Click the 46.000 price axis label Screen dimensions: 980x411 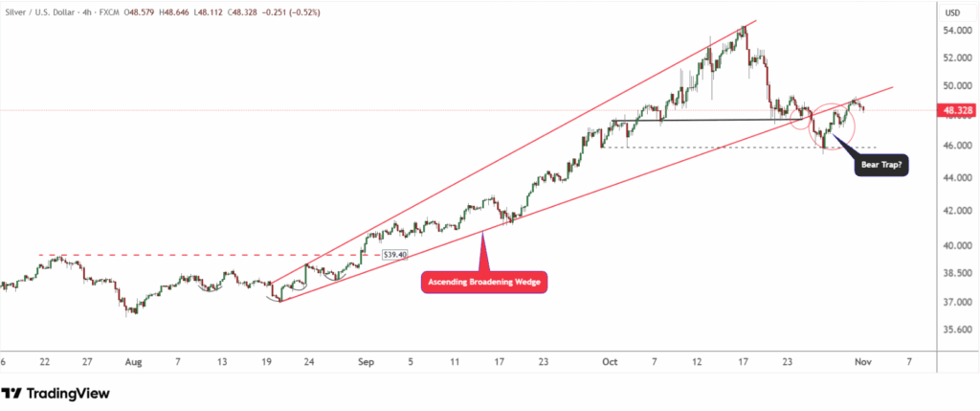[x=957, y=146]
